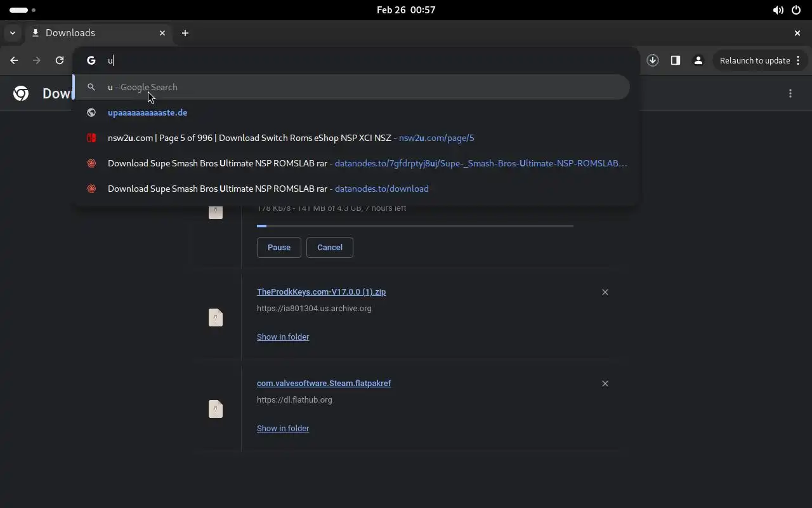
Task: Click the Google icon in address bar
Action: pyautogui.click(x=91, y=60)
